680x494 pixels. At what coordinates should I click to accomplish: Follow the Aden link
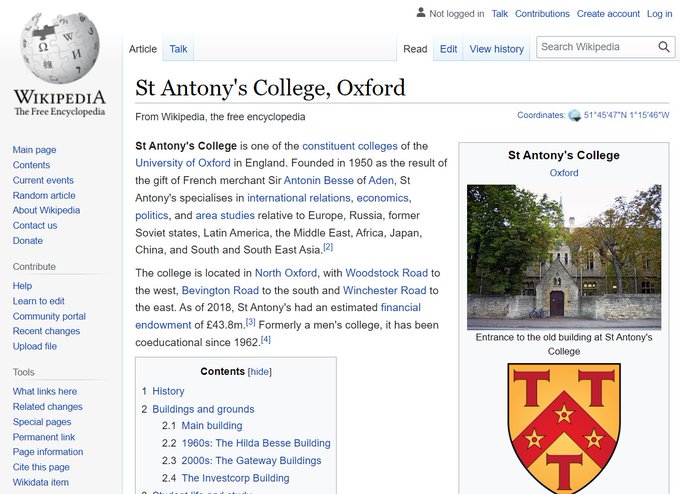point(381,180)
